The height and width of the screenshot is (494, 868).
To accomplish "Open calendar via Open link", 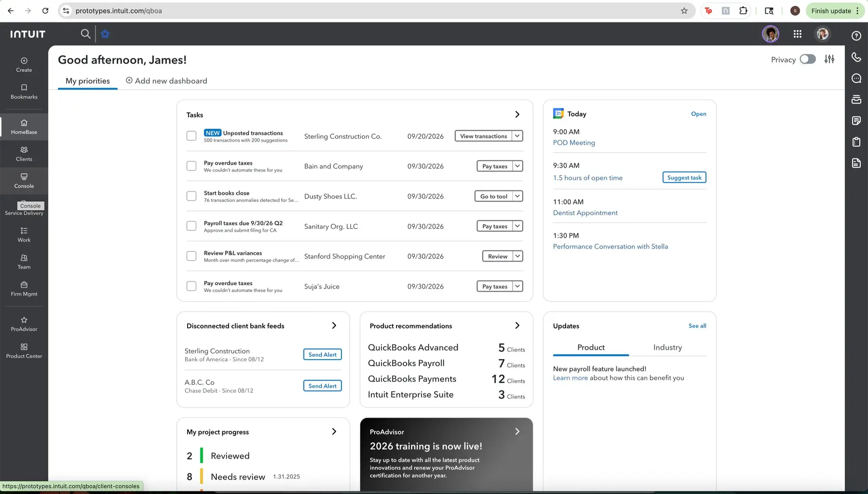I will coord(698,114).
